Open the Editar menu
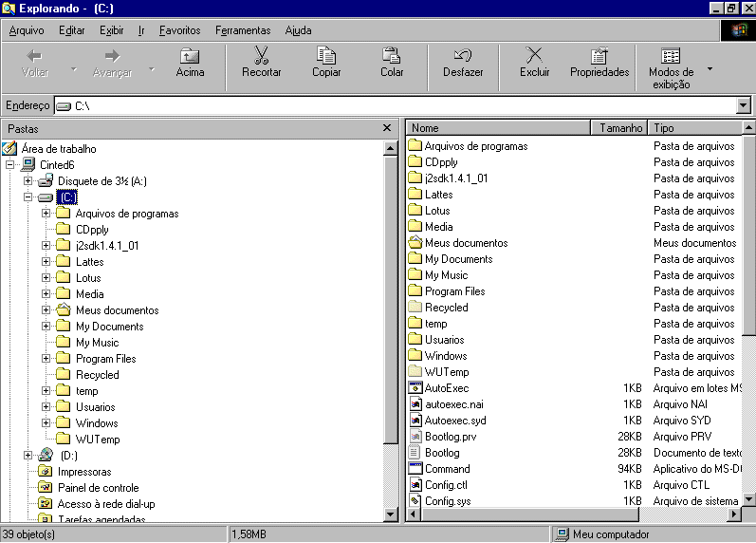This screenshot has width=756, height=543. tap(71, 30)
